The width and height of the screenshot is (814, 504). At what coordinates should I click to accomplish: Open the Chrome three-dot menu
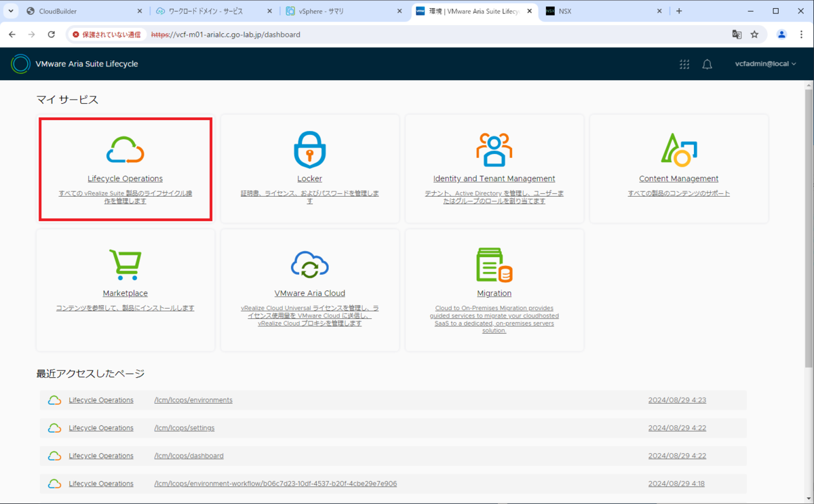pyautogui.click(x=801, y=34)
